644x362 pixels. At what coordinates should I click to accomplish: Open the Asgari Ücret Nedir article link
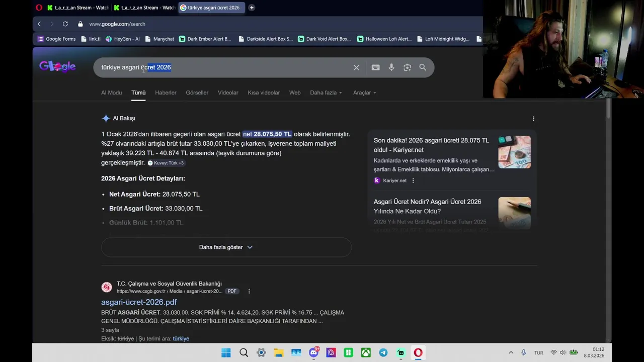[x=427, y=206]
